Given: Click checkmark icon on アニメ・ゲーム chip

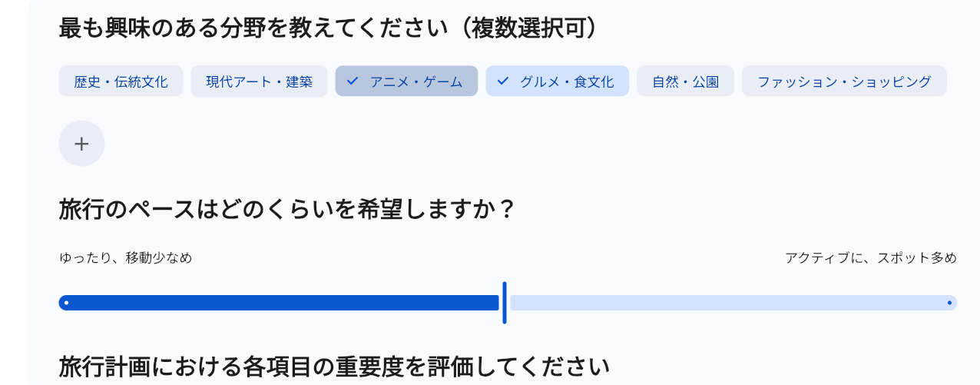Looking at the screenshot, I should pos(353,81).
